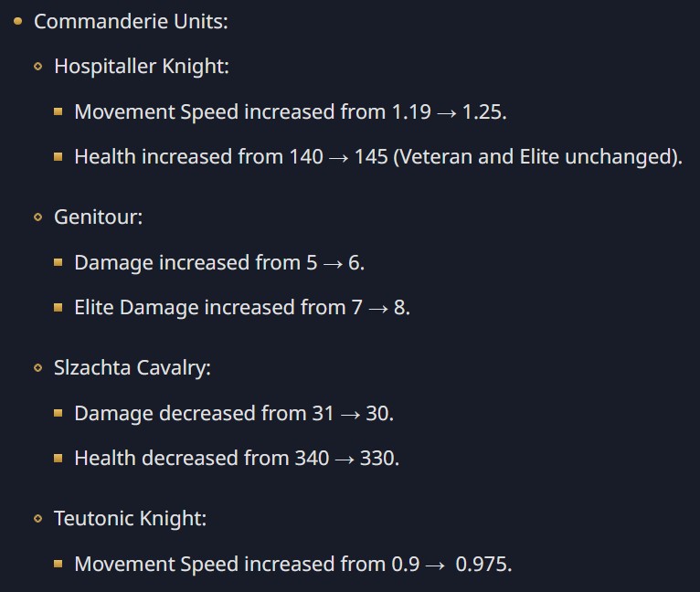Click the hollow bullet beside Genitour
700x592 pixels.
pos(38,217)
